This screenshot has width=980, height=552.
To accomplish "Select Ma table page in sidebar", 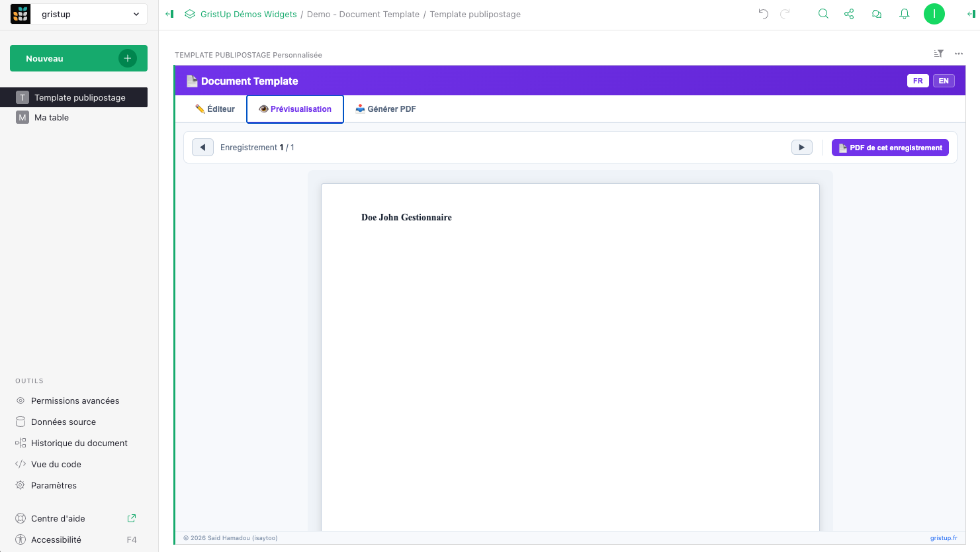I will point(52,118).
